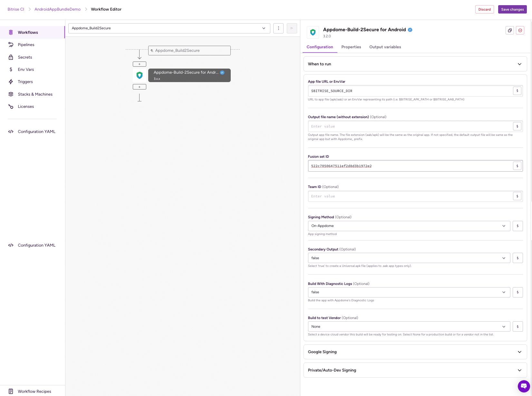This screenshot has width=532, height=396.
Task: Open the Configuration YAML view
Action: pos(36,131)
